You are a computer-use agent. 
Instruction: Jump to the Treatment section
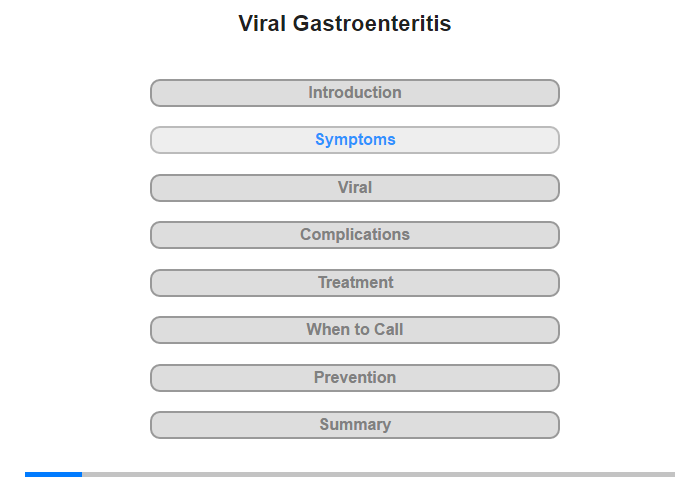pos(354,283)
